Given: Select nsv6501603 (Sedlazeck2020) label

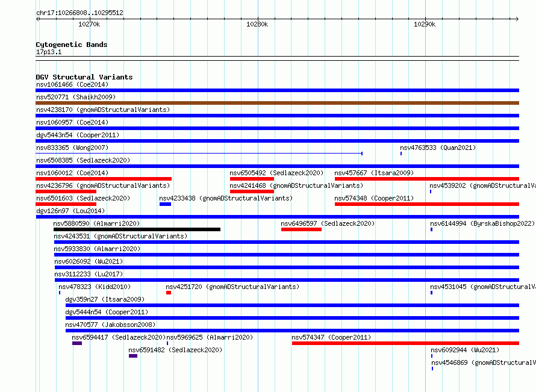Looking at the screenshot, I should 83,198.
